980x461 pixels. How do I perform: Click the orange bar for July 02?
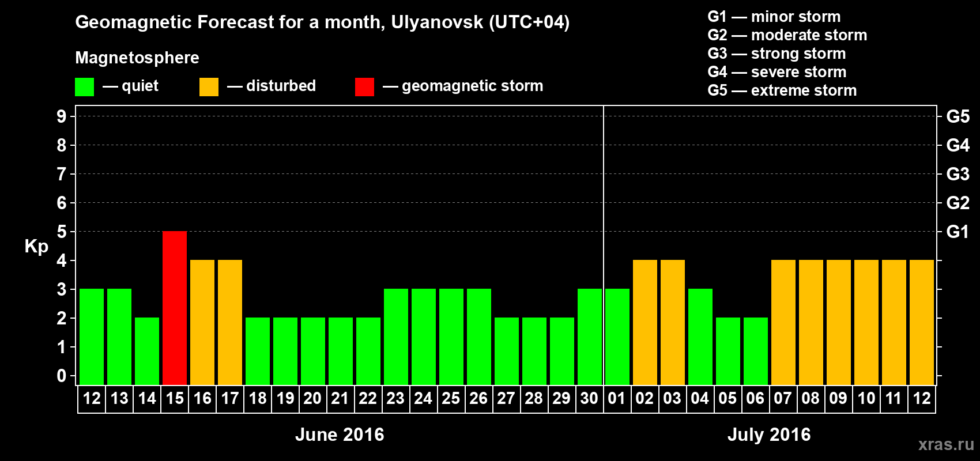pos(645,322)
